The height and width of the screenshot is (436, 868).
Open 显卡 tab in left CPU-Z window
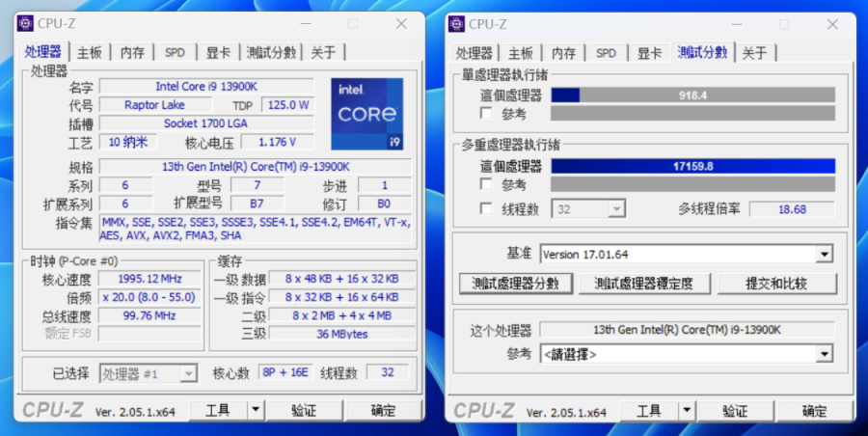click(x=218, y=53)
